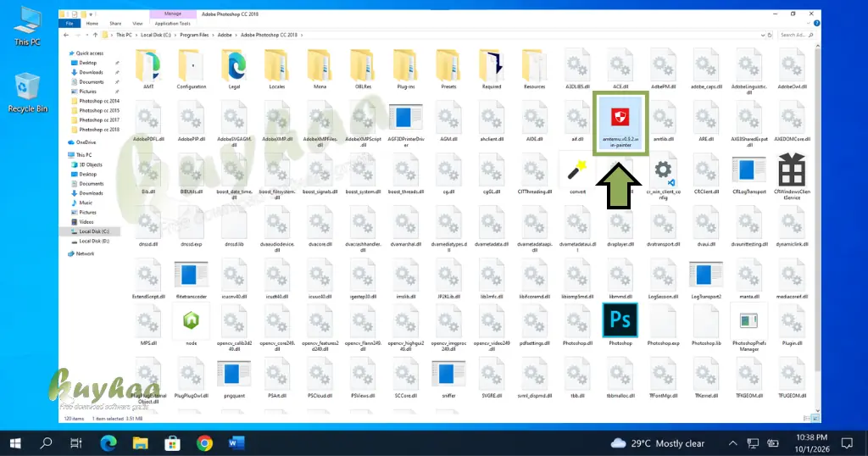Go up one folder level

95,35
